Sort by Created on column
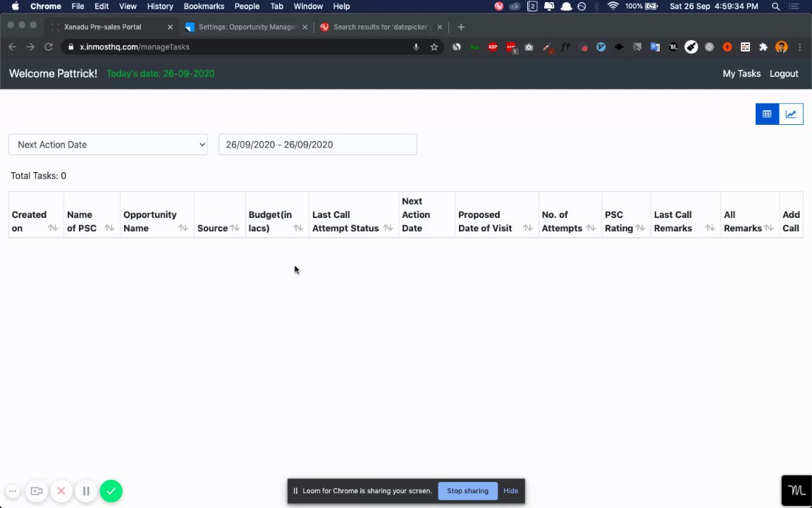The image size is (812, 508). pos(53,228)
